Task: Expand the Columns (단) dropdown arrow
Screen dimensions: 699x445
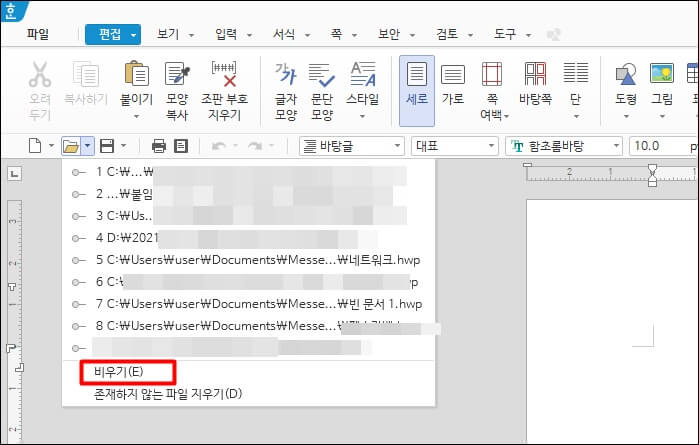Action: pyautogui.click(x=576, y=117)
